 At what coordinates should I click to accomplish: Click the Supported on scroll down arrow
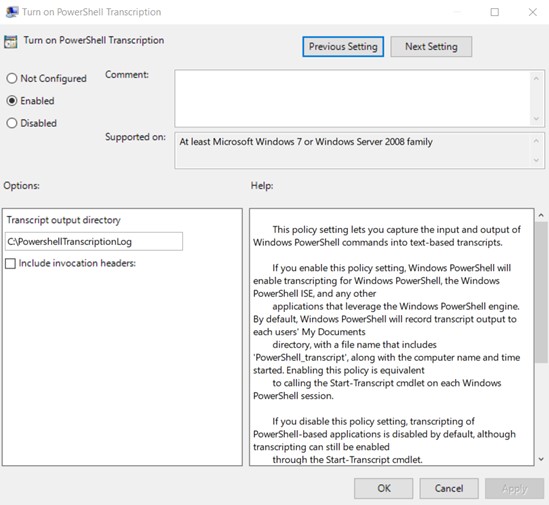pyautogui.click(x=536, y=160)
